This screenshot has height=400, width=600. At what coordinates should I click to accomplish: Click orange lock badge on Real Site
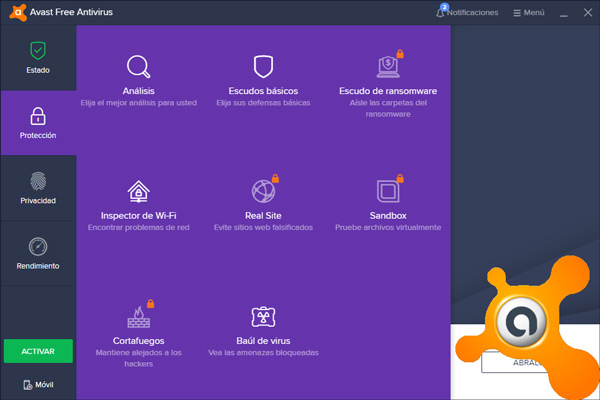click(276, 178)
